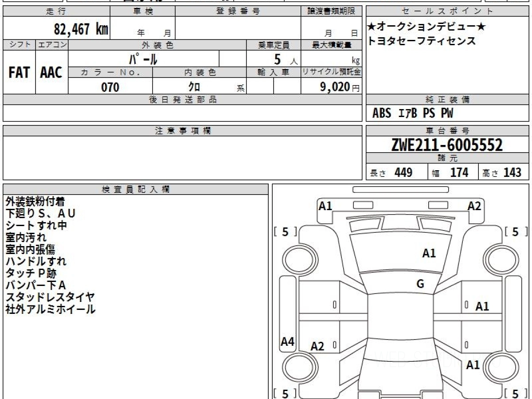Select the exterior color value パール
The width and height of the screenshot is (532, 399).
tap(143, 59)
